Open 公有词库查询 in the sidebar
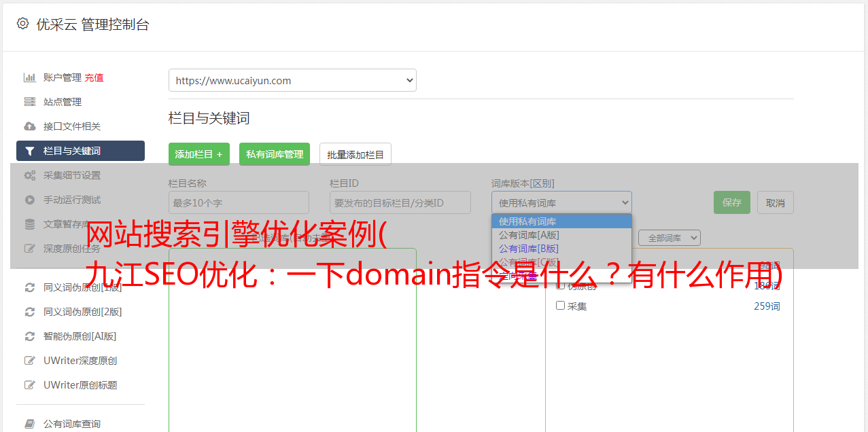Screen dimensions: 868x432 (72, 424)
